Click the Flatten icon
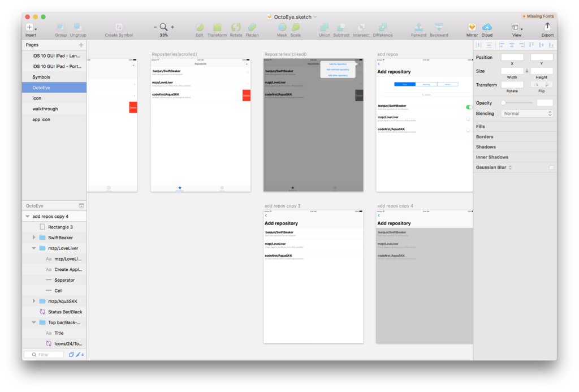The width and height of the screenshot is (579, 392). 252,27
